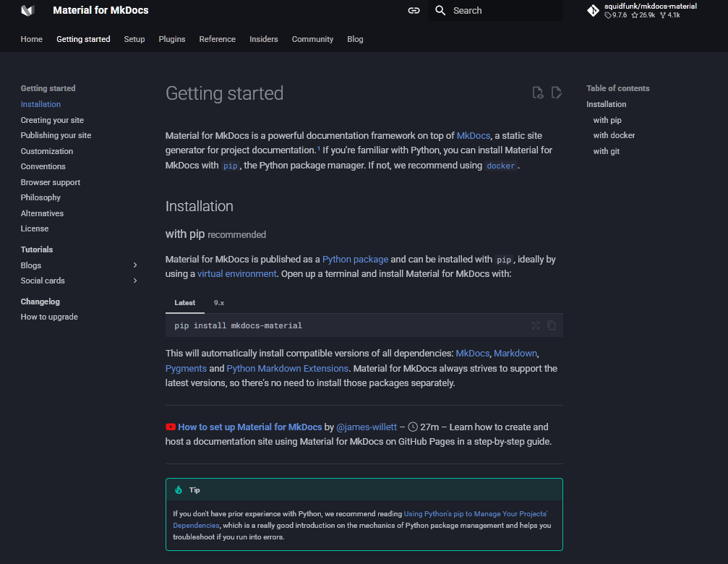Click the share link icon in header

pos(414,10)
